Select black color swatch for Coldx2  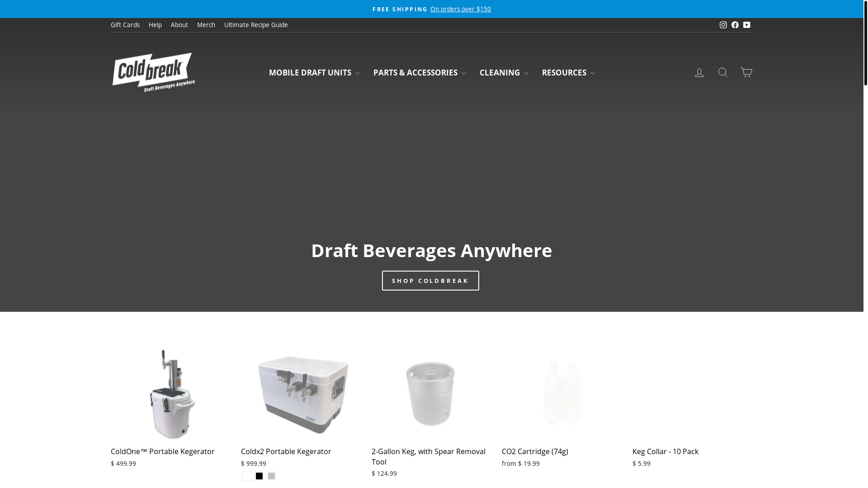click(x=259, y=476)
